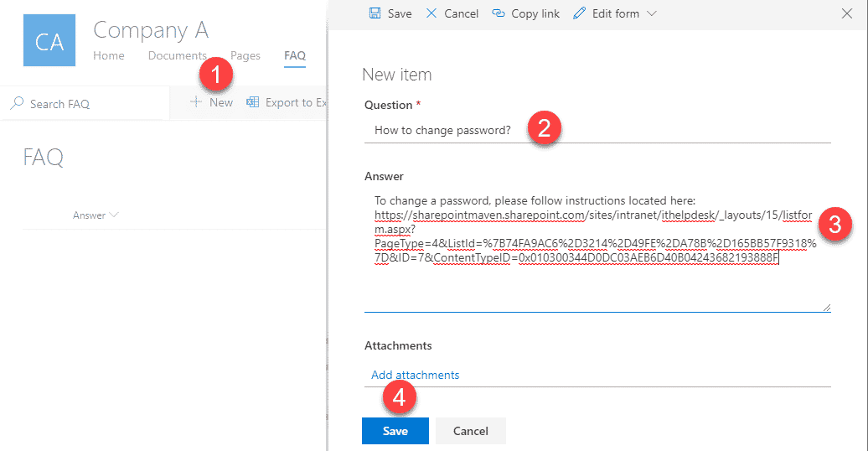
Task: Click the Attachments field label
Action: pyautogui.click(x=398, y=345)
